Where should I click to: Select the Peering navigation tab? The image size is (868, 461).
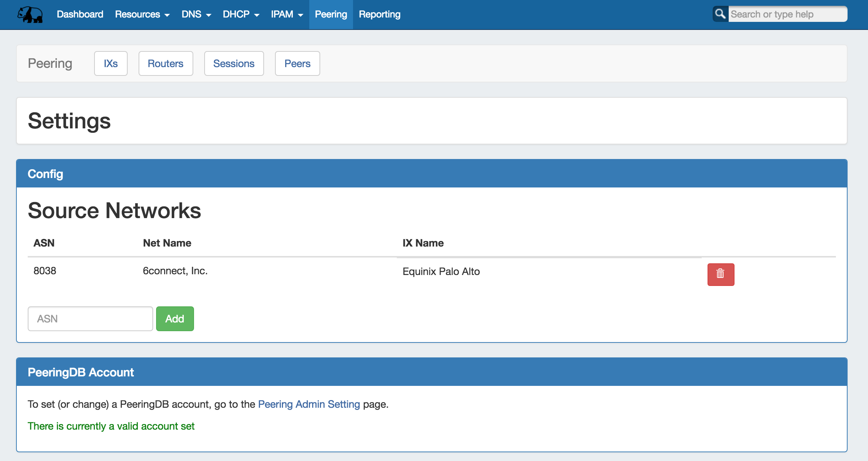(x=331, y=15)
